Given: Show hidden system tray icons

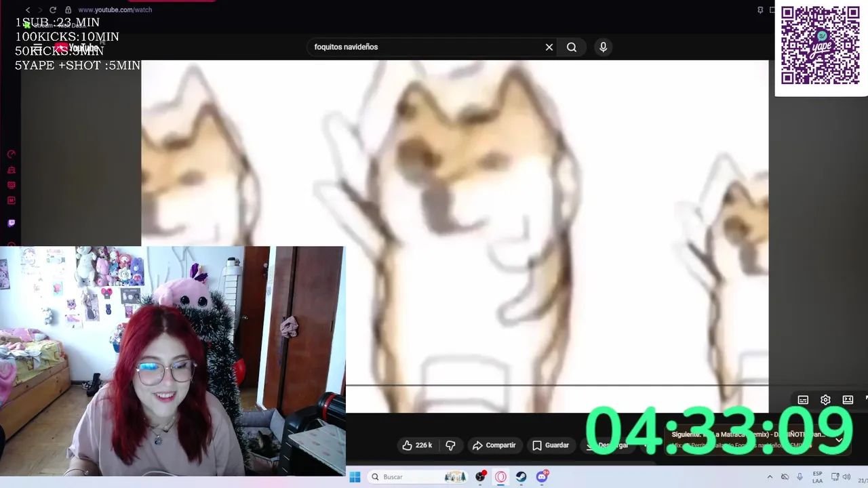Looking at the screenshot, I should coord(770,477).
